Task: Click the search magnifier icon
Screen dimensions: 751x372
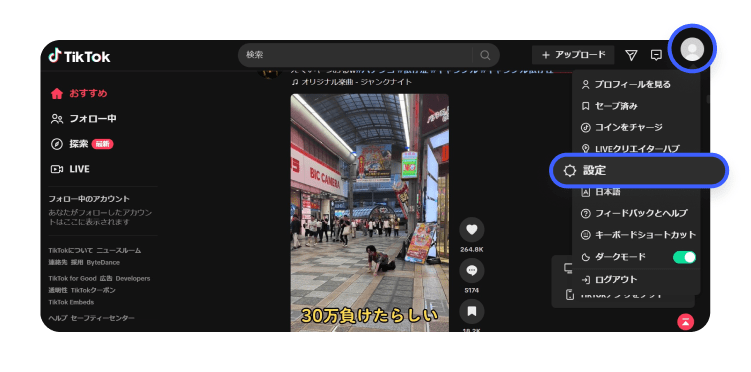Action: 485,56
